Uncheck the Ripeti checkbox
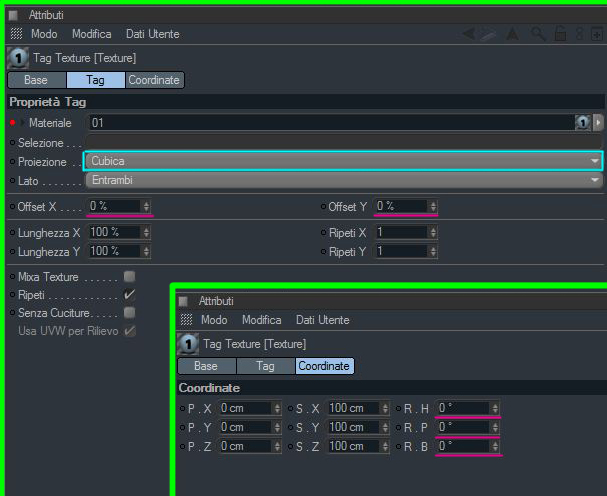The image size is (607, 496). (x=129, y=295)
